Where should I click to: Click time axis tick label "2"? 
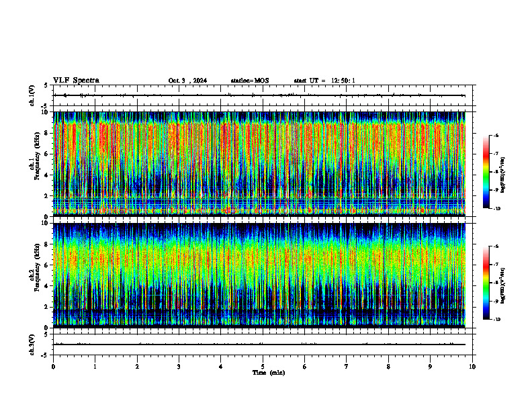[x=137, y=367]
